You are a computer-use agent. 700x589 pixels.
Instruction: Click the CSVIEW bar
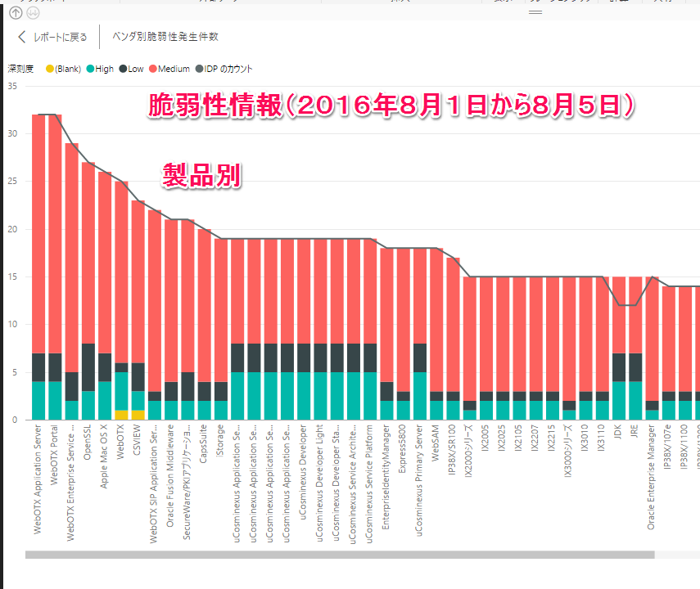click(x=138, y=310)
